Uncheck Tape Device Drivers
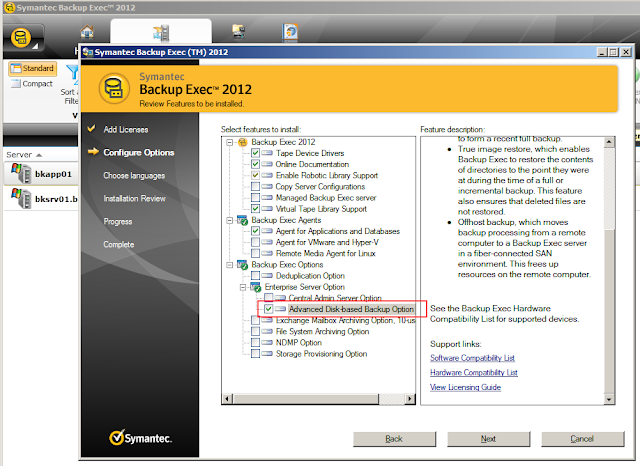 256,153
